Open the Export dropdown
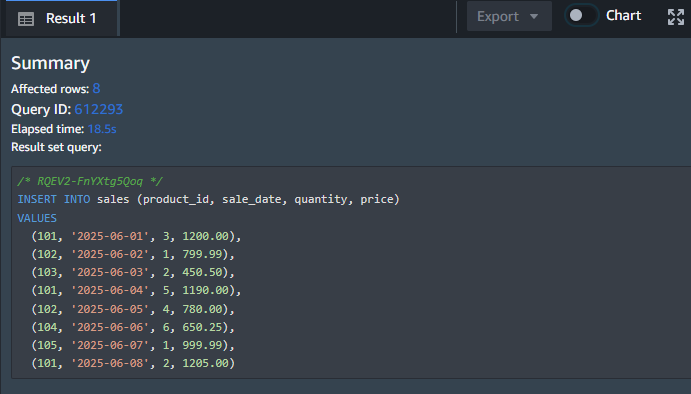 click(x=509, y=16)
